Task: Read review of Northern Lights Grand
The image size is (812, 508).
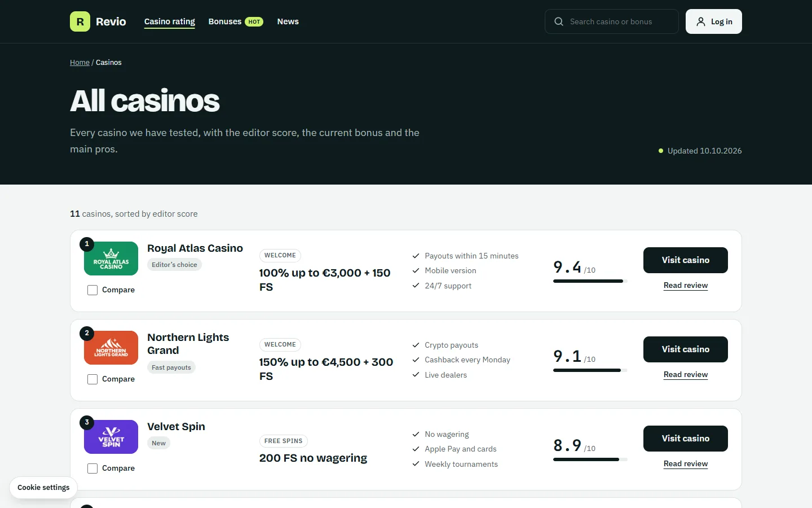Action: (686, 375)
